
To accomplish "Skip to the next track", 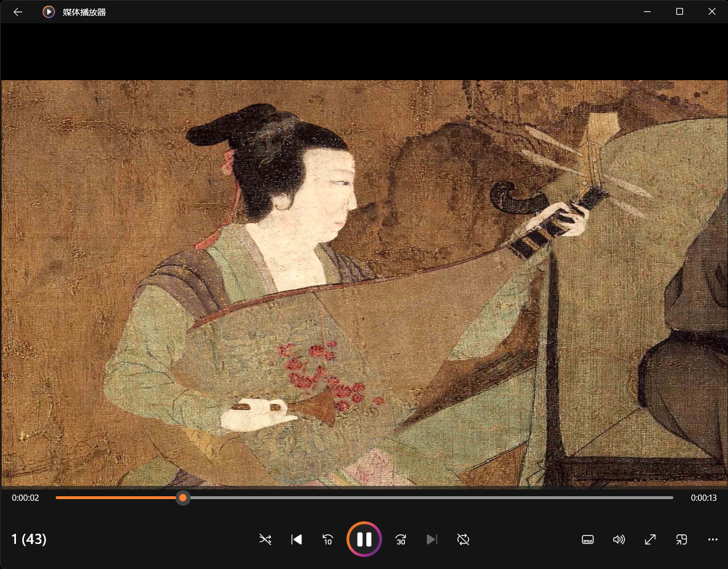I will 432,539.
